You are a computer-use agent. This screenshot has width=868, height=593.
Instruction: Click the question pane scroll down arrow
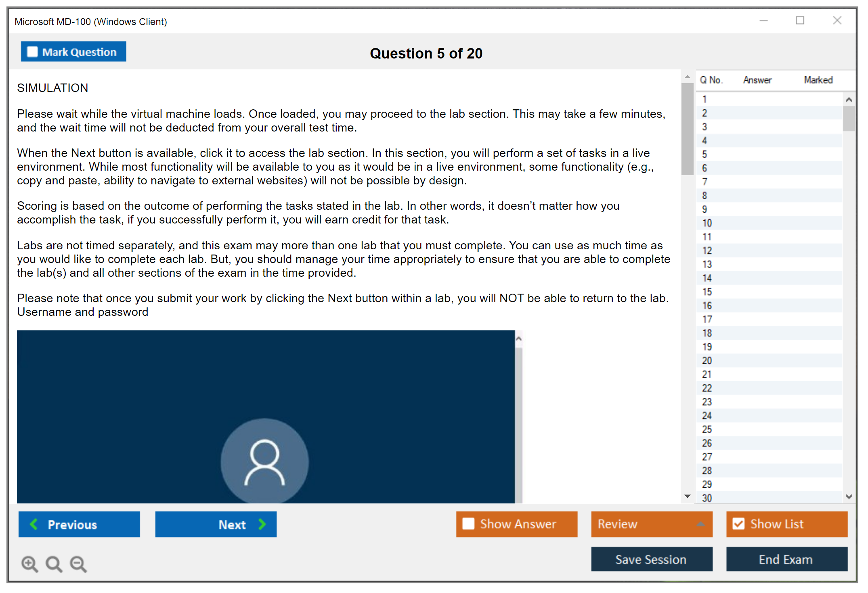687,496
